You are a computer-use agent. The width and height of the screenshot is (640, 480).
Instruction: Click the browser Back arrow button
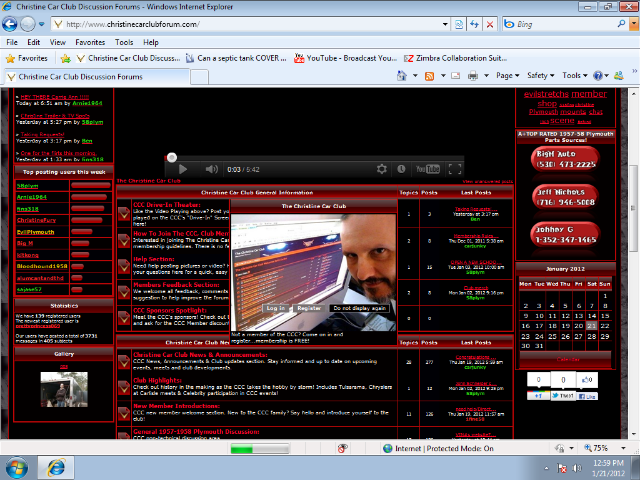(10, 24)
